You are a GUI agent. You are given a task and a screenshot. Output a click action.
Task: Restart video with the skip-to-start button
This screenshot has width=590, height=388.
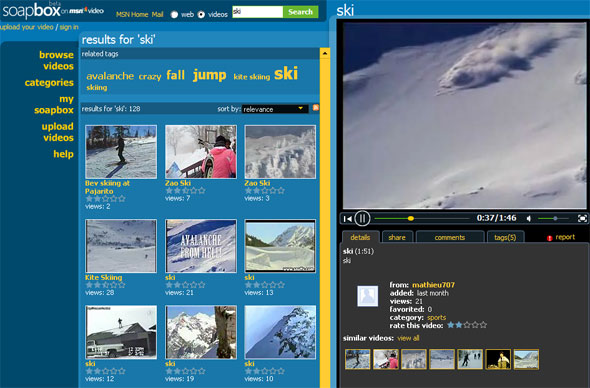(x=348, y=219)
